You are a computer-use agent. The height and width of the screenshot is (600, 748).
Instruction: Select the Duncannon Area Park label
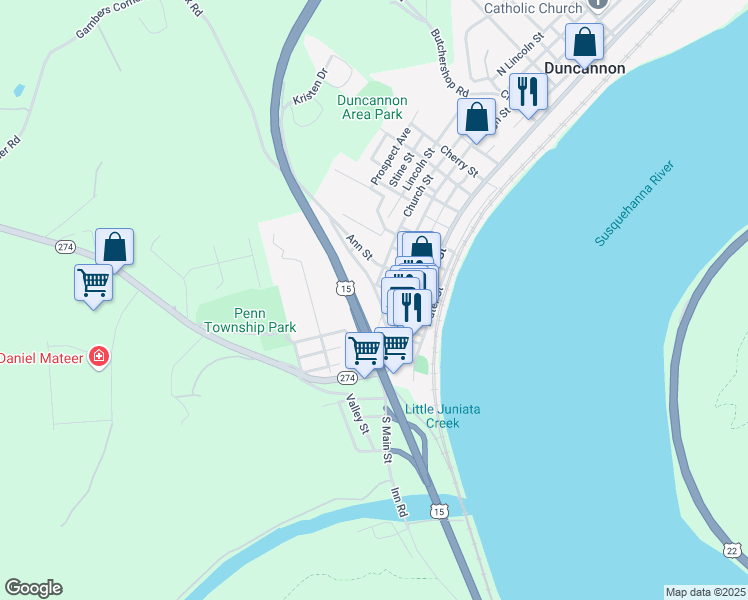[372, 107]
